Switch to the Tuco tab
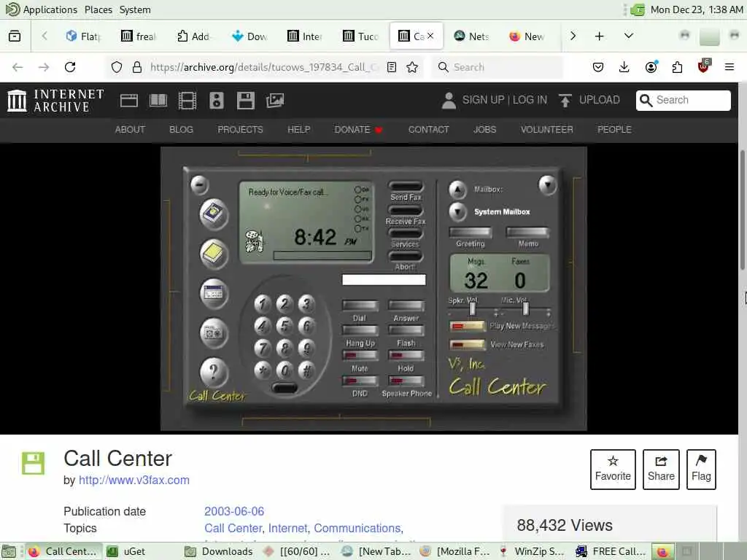The image size is (747, 560). point(360,36)
